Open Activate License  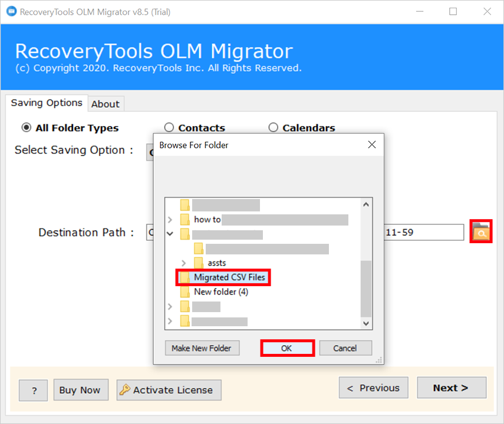click(169, 390)
